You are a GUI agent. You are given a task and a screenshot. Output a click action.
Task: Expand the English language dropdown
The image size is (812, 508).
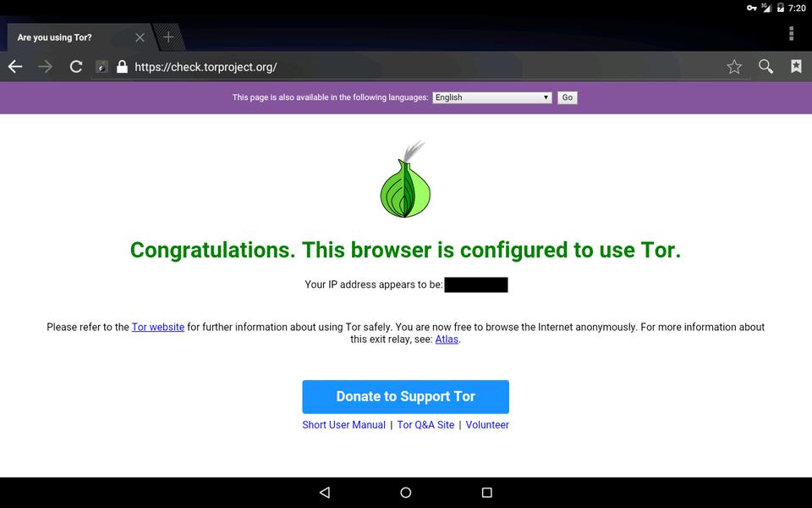(492, 97)
